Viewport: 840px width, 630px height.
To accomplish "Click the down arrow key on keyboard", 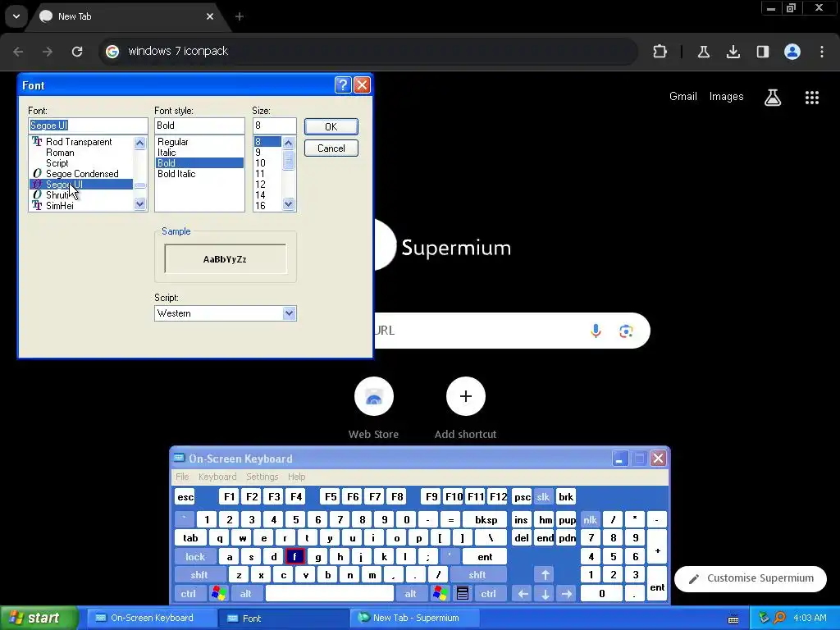I will (x=545, y=593).
